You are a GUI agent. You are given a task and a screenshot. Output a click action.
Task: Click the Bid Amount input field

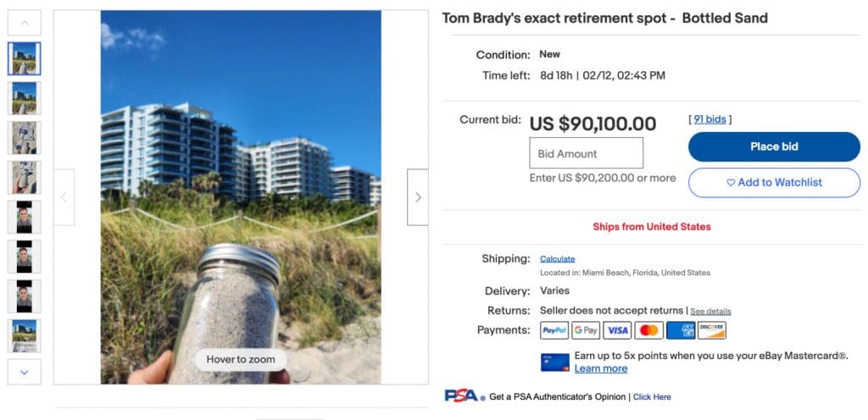tap(586, 153)
